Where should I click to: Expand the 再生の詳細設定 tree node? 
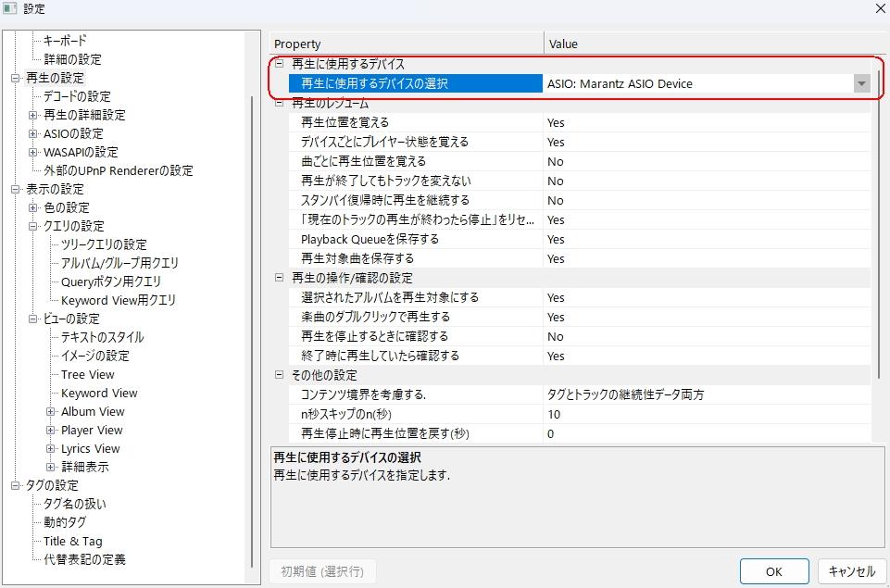tap(33, 115)
